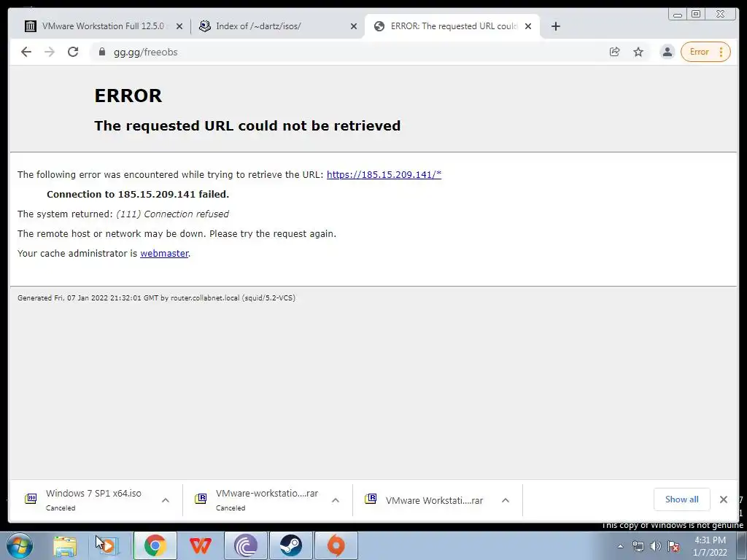Switch to VMware Workstation Full 12.5.0 tab
This screenshot has width=747, height=560.
(104, 26)
